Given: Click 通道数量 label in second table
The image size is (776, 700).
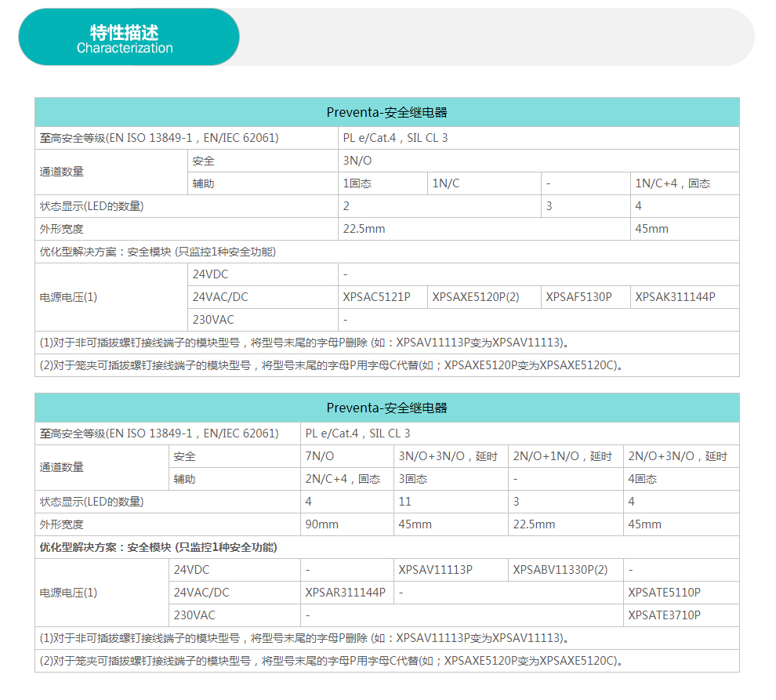Looking at the screenshot, I should 61,467.
